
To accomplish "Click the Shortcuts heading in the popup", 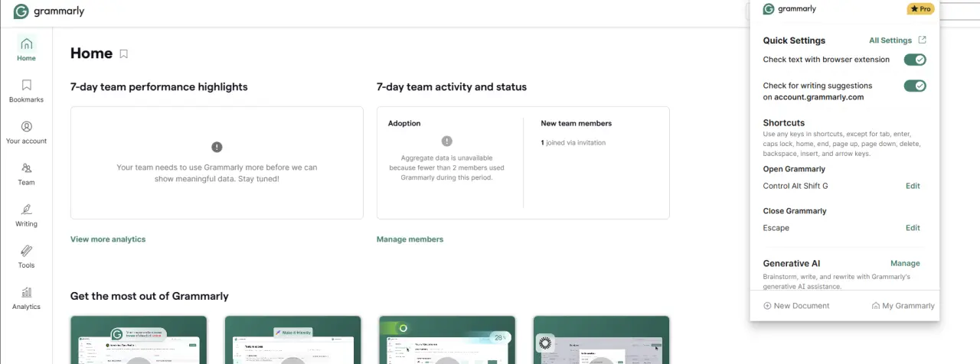I will [784, 122].
